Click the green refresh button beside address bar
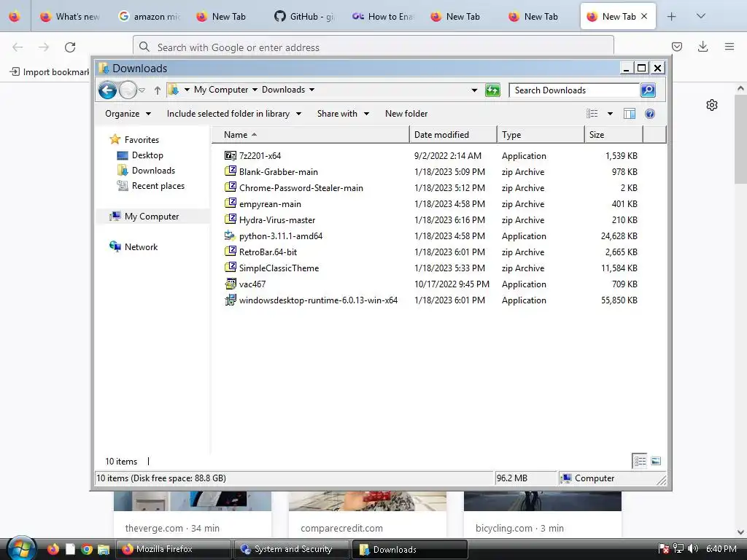 coord(492,90)
